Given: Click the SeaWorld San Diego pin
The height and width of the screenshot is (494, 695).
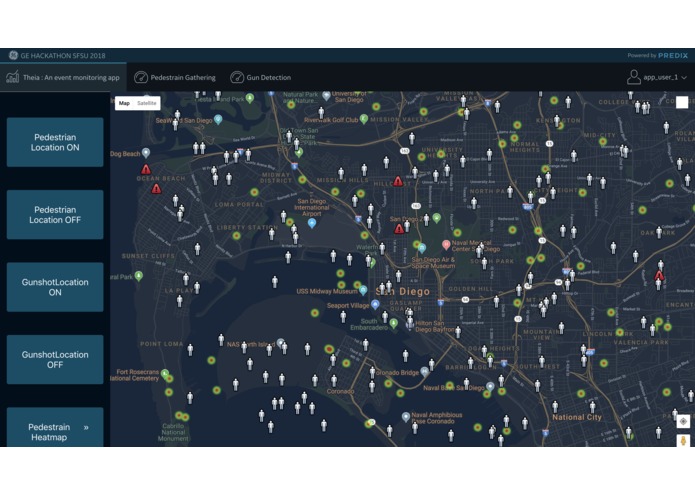Looking at the screenshot, I should (x=218, y=119).
